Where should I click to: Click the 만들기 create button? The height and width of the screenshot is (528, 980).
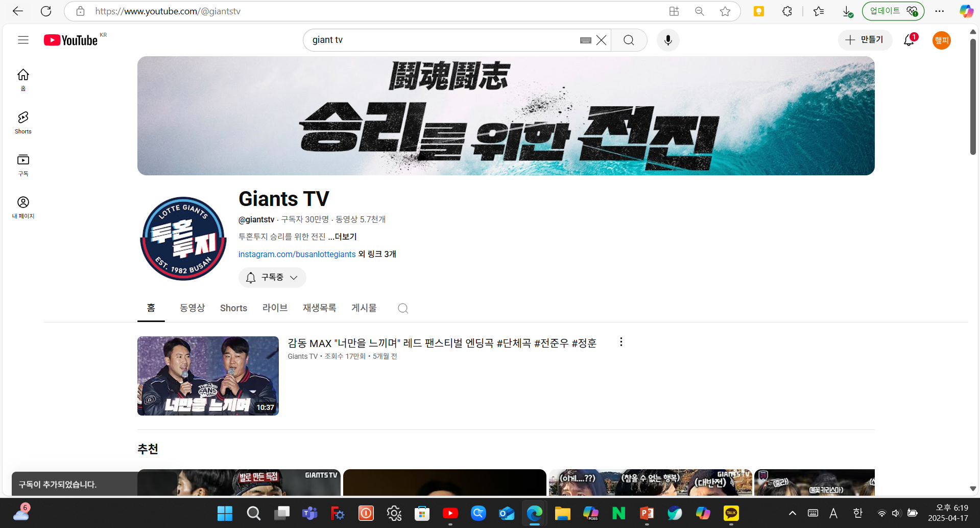pyautogui.click(x=865, y=40)
